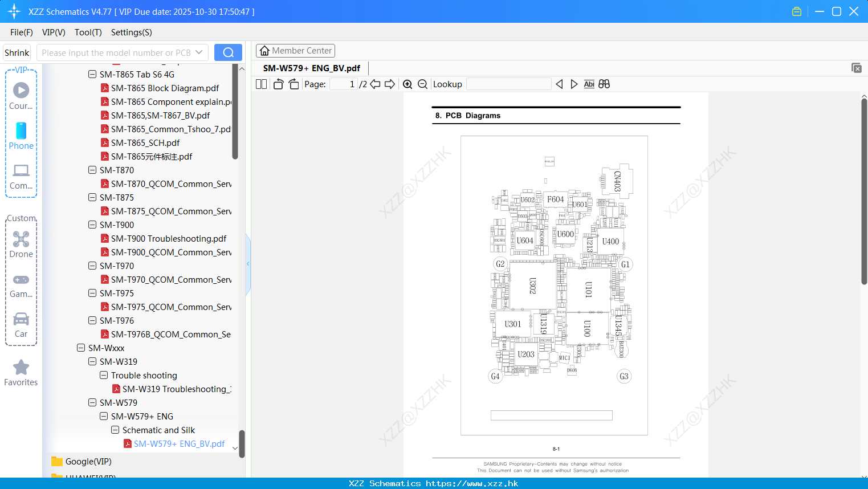Find previous lookup result triangle
The width and height of the screenshot is (868, 489).
(559, 84)
